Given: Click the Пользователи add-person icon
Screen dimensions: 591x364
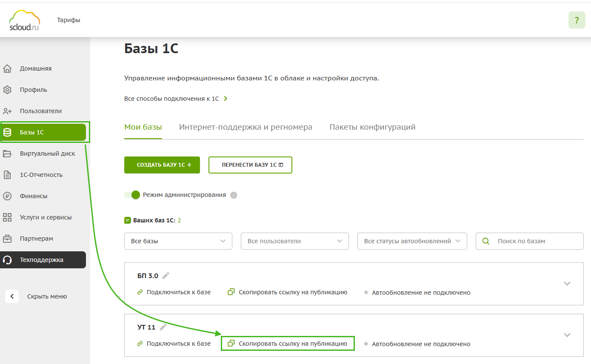Looking at the screenshot, I should 7,111.
